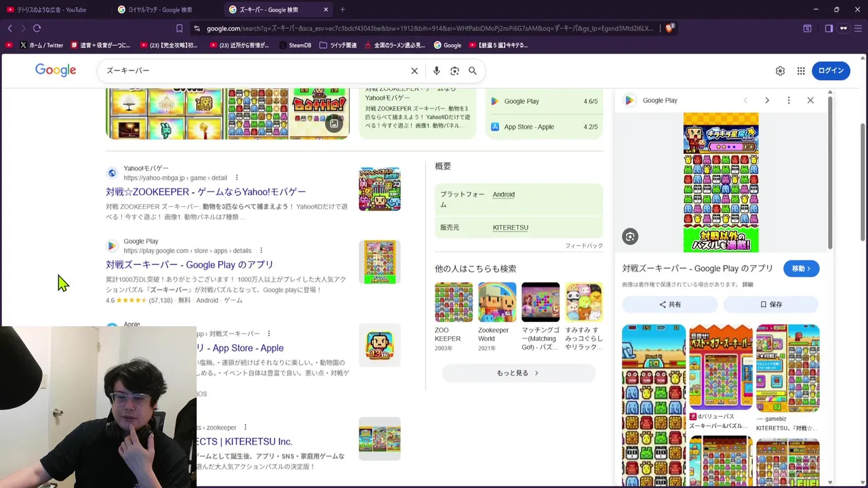Open the 全国のラーメン bookmark
Viewport: 868px width, 488px height.
click(395, 45)
